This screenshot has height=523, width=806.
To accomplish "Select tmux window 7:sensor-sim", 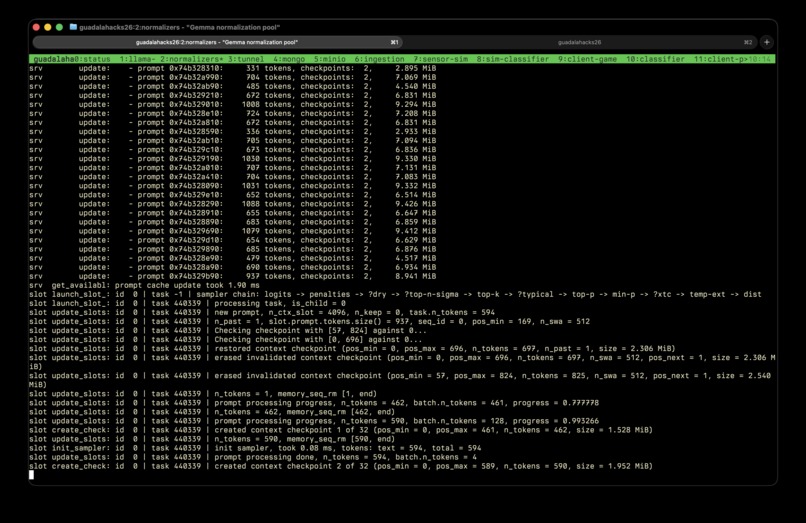I will point(441,59).
